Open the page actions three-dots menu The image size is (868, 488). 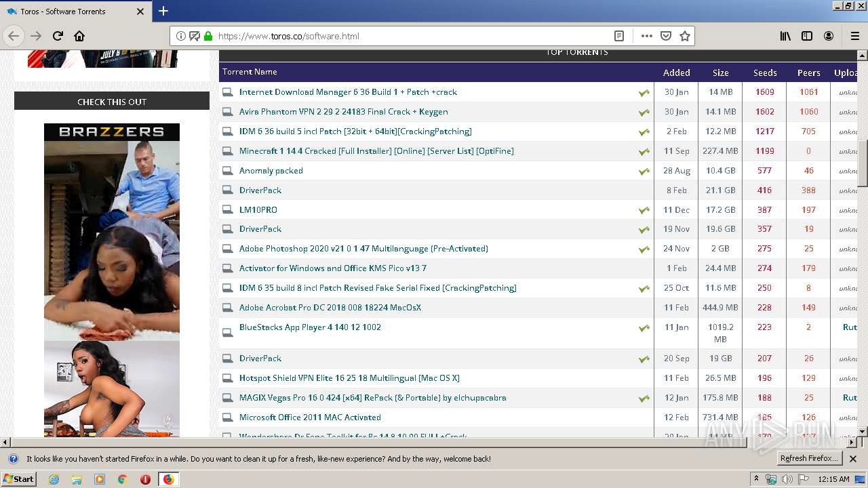[x=646, y=36]
